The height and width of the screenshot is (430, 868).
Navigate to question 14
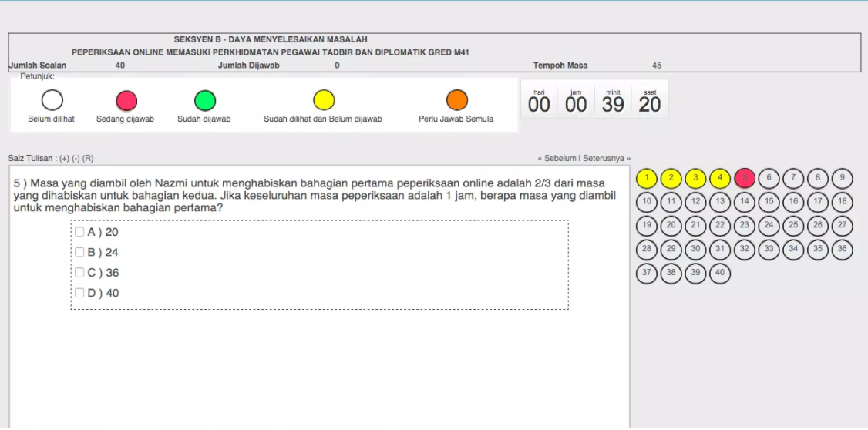(x=745, y=202)
